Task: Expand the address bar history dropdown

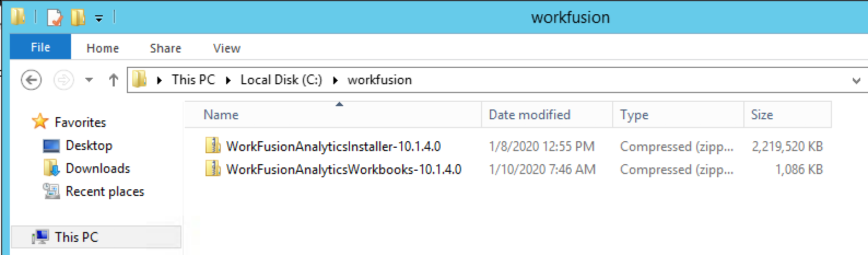Action: click(x=856, y=80)
